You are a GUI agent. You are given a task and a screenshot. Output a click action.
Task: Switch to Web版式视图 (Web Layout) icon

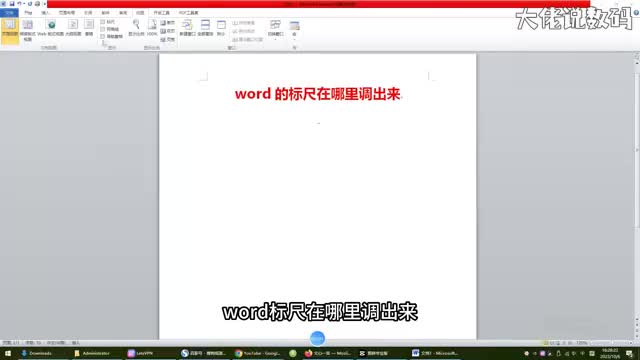tap(51, 28)
